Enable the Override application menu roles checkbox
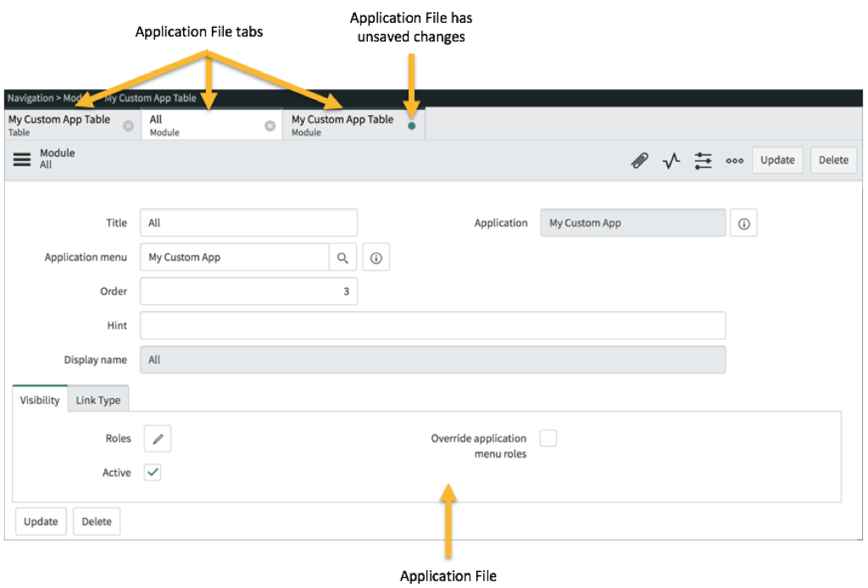Screen dimensions: 868x588 pyautogui.click(x=548, y=438)
